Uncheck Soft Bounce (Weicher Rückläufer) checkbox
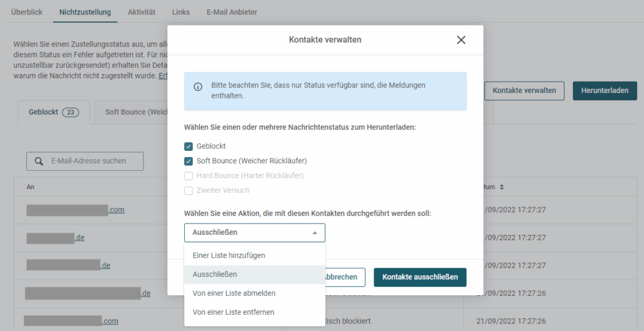 click(x=189, y=161)
